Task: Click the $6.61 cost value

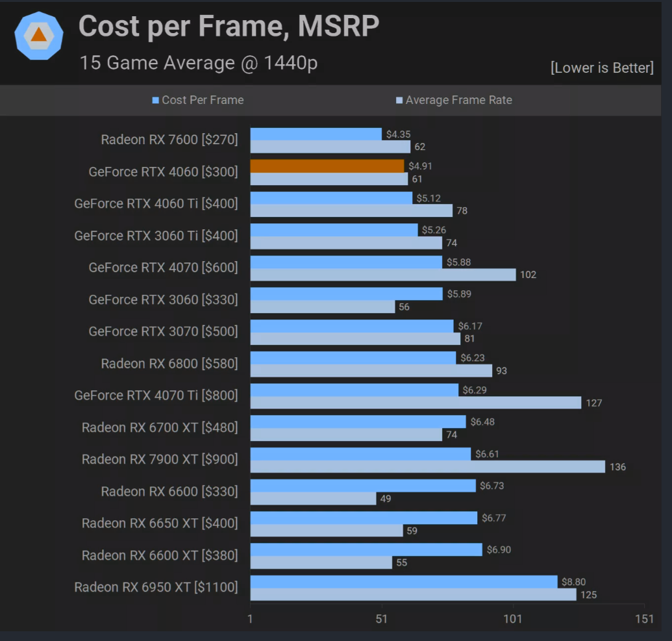Action: pos(487,453)
